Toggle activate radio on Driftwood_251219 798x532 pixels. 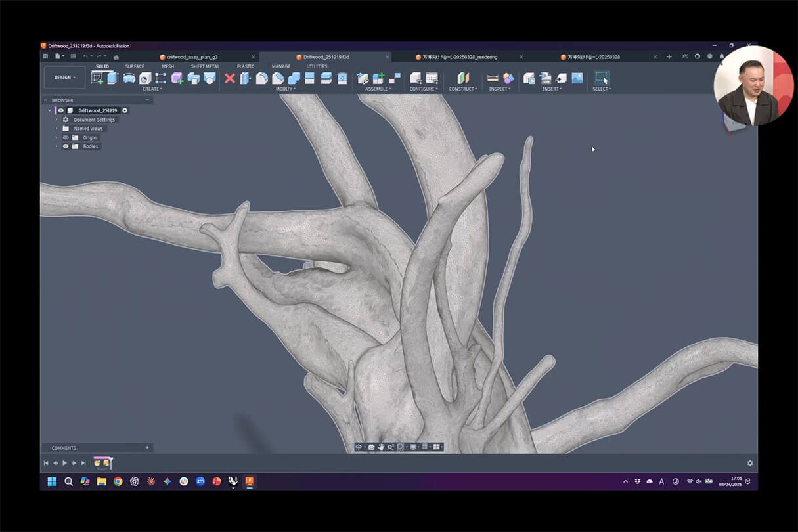(124, 110)
